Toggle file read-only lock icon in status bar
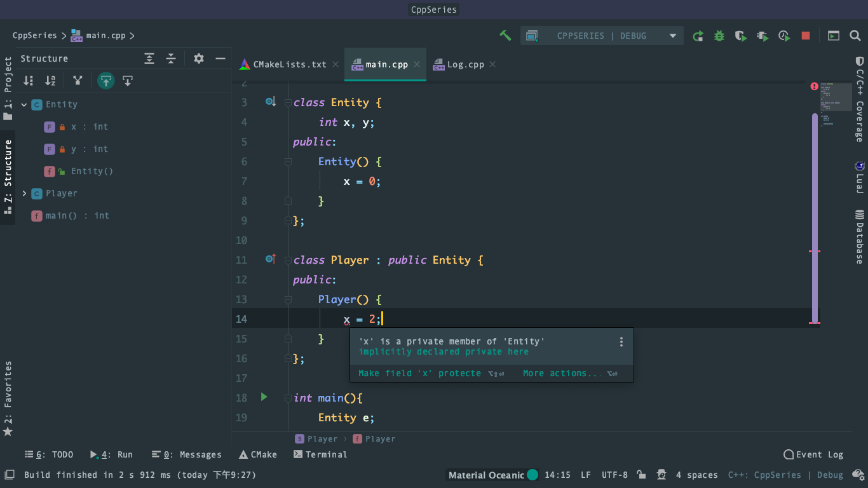Screen dimensions: 868x488 tap(641, 475)
